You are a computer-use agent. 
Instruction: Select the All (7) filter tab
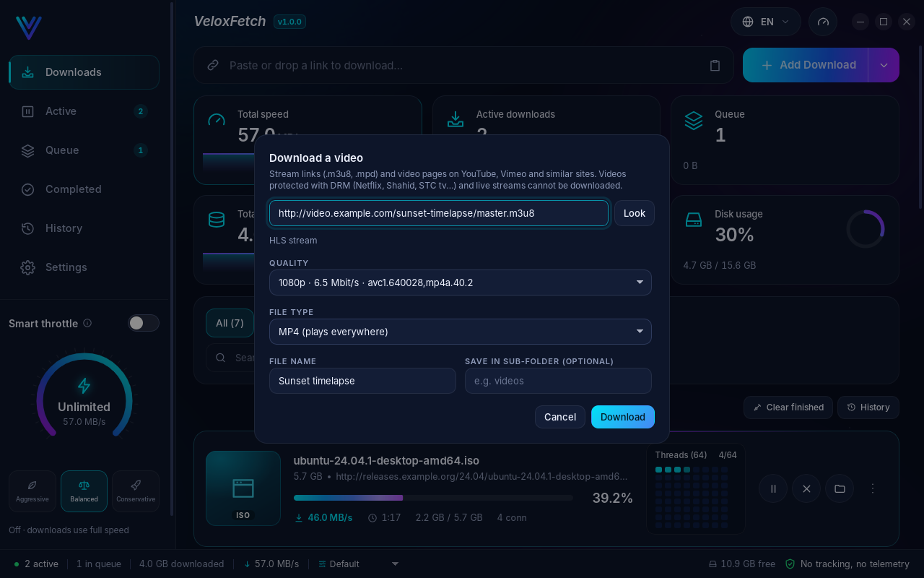(x=230, y=323)
